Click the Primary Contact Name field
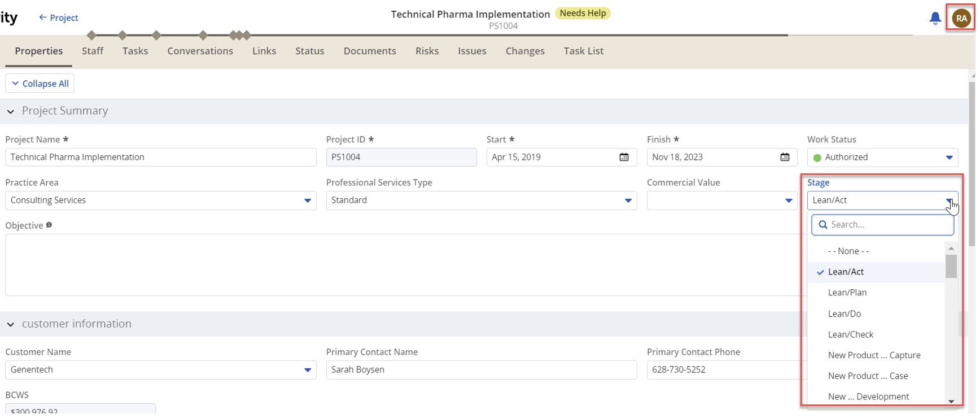 click(482, 370)
